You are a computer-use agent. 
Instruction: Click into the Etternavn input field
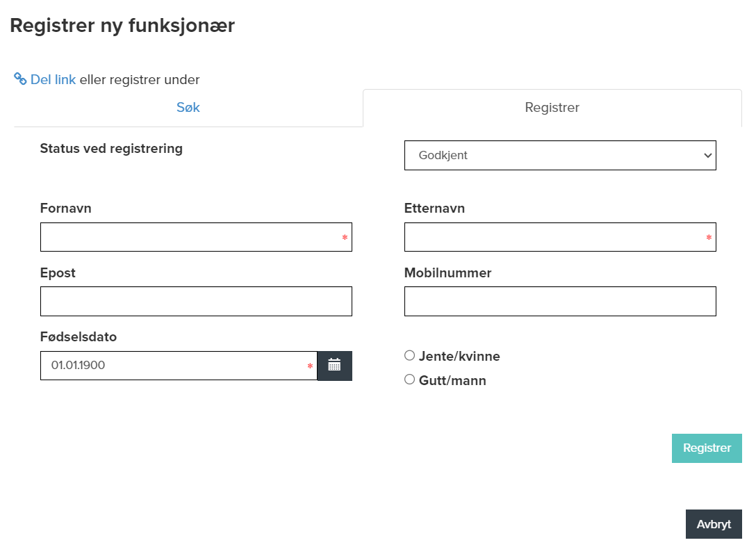(552, 237)
